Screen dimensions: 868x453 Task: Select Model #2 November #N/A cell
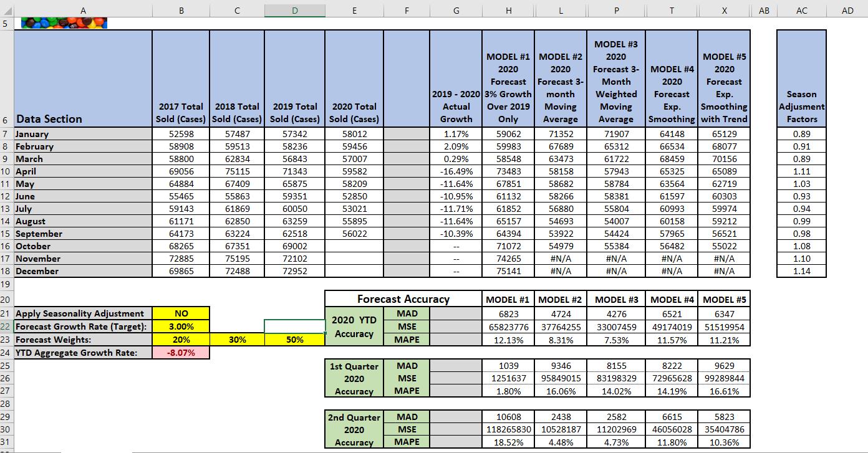[x=560, y=259]
